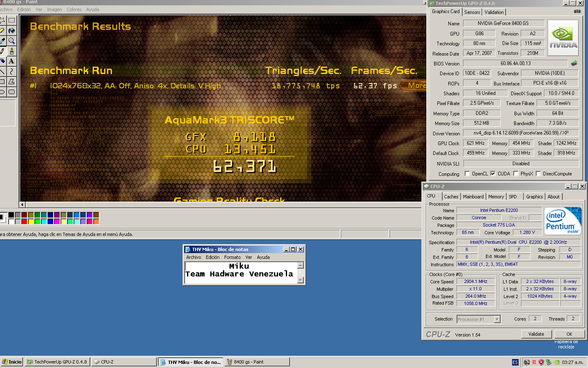
Task: Toggle the CUDA checkbox in GPU-Z
Action: pos(493,174)
